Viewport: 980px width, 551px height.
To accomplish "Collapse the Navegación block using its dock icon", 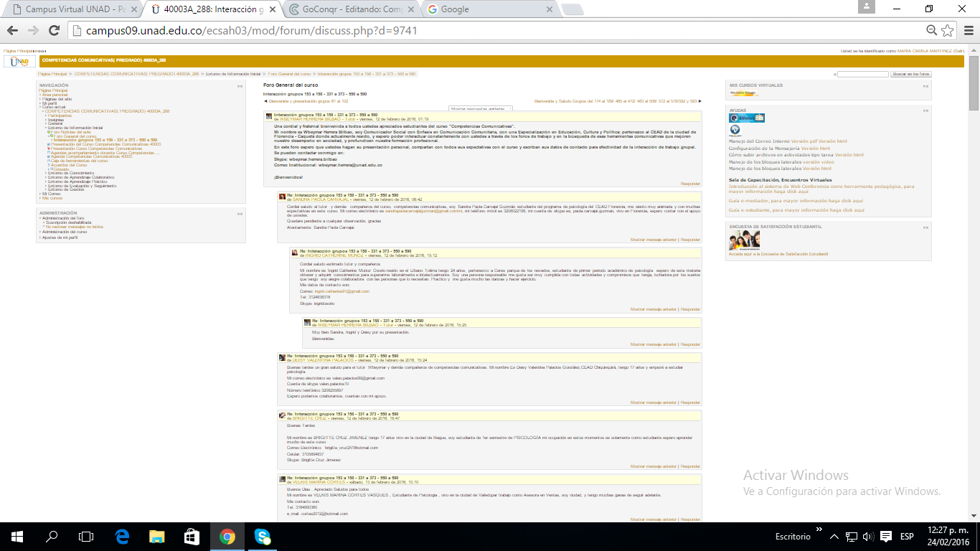I will point(240,85).
